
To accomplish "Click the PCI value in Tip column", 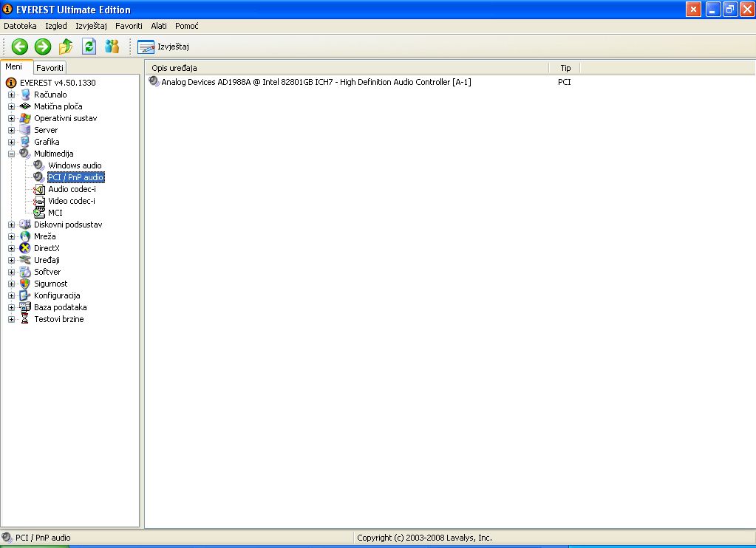I will (564, 82).
